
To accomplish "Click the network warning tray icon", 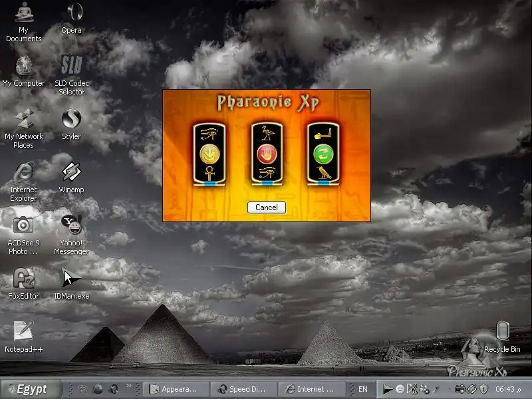I will [424, 389].
